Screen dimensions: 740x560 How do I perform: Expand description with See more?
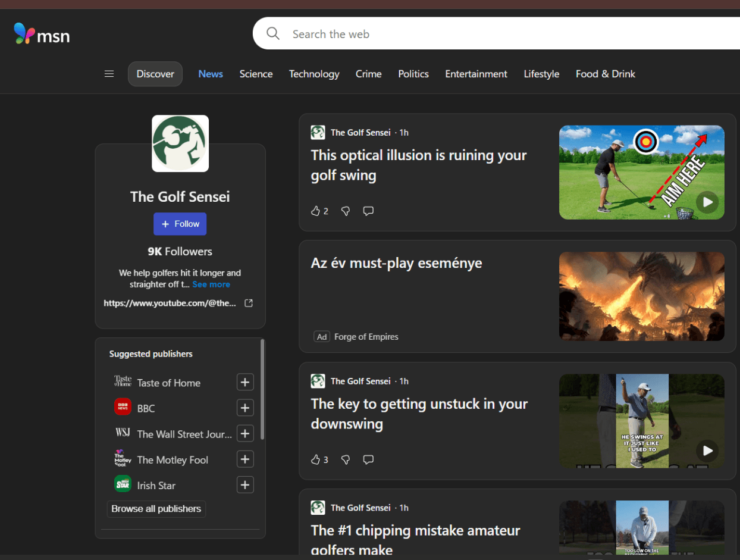point(211,284)
